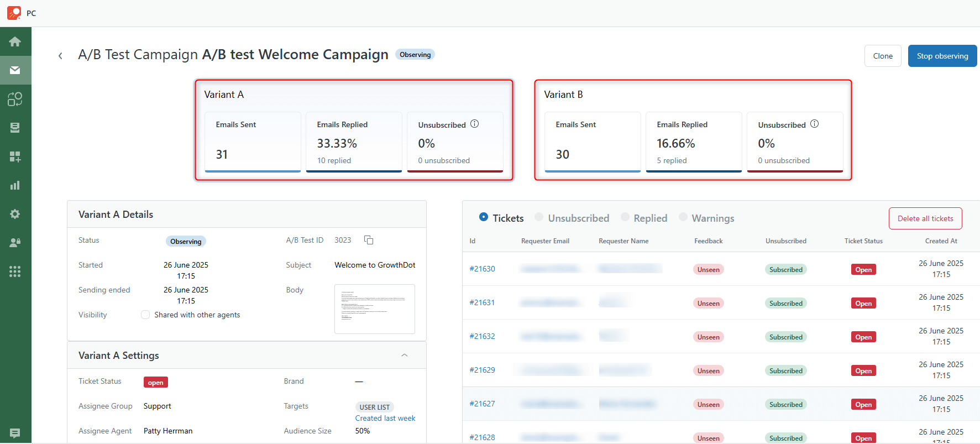The image size is (980, 444).
Task: Click the Stop observing button
Action: click(x=942, y=56)
